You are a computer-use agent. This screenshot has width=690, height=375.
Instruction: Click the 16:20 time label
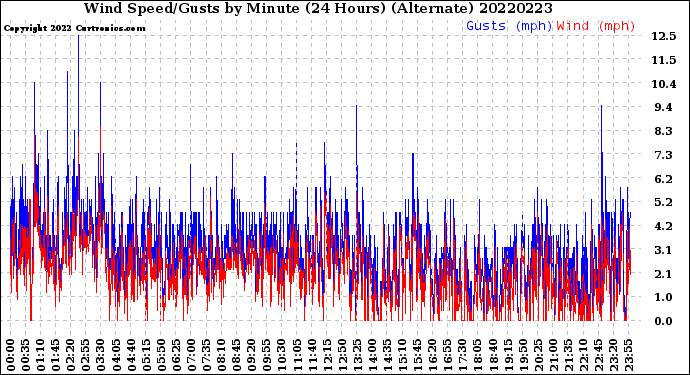click(x=433, y=355)
